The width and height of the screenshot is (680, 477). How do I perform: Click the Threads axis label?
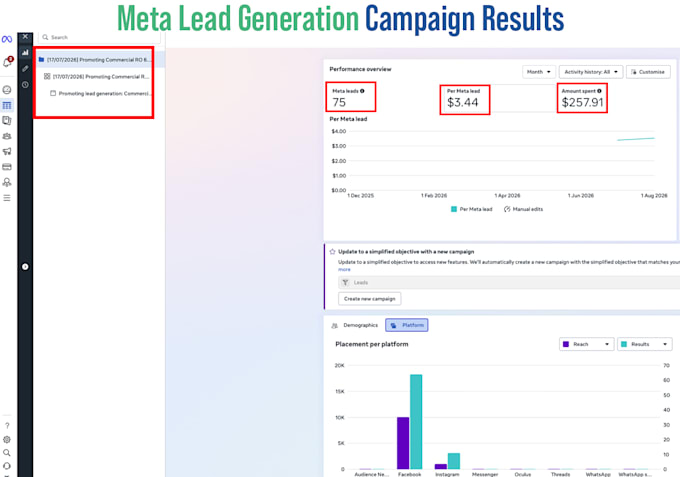pos(560,474)
